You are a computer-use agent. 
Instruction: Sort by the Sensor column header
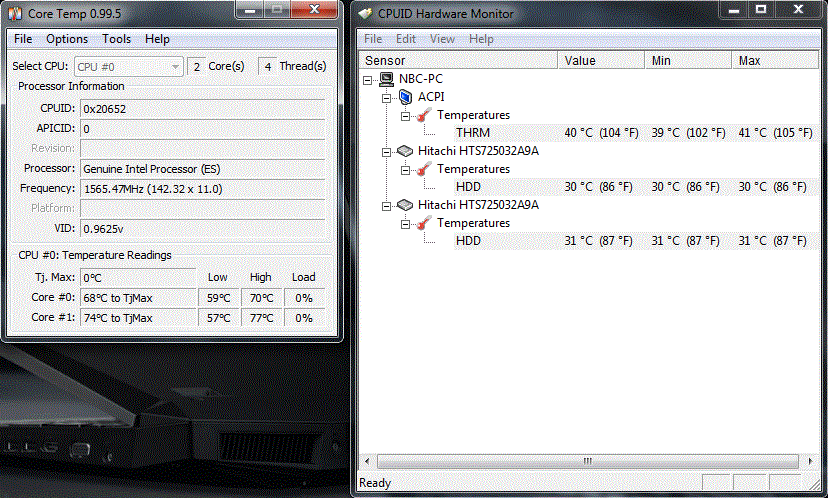coord(458,60)
